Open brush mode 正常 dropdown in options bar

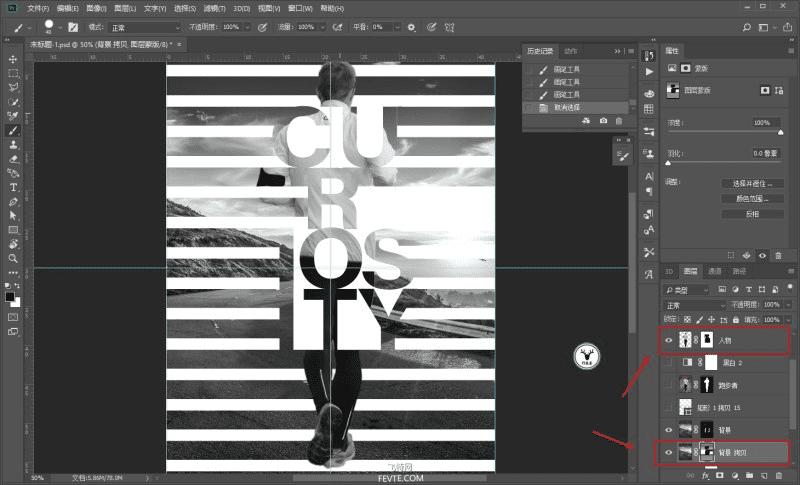point(145,28)
